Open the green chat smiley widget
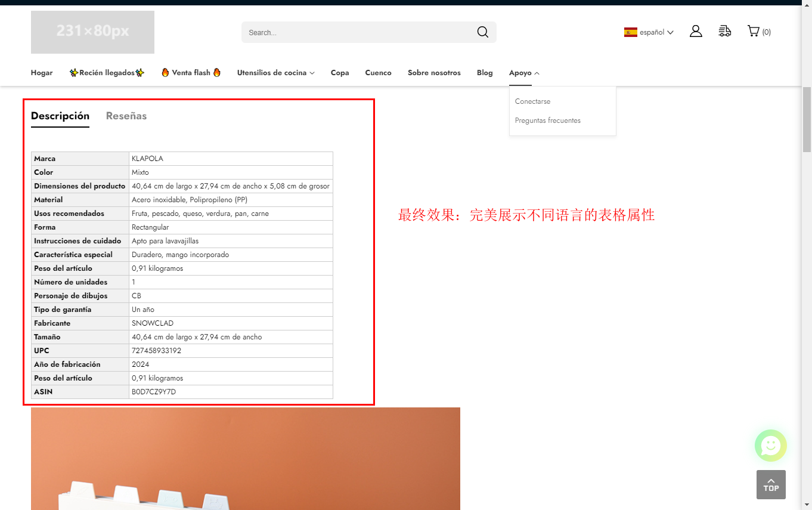812x510 pixels. (770, 445)
